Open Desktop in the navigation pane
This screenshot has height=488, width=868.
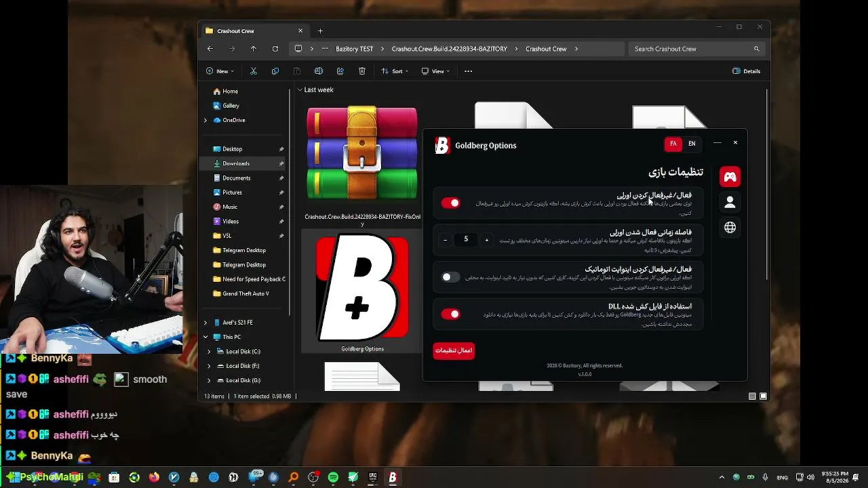click(232, 149)
